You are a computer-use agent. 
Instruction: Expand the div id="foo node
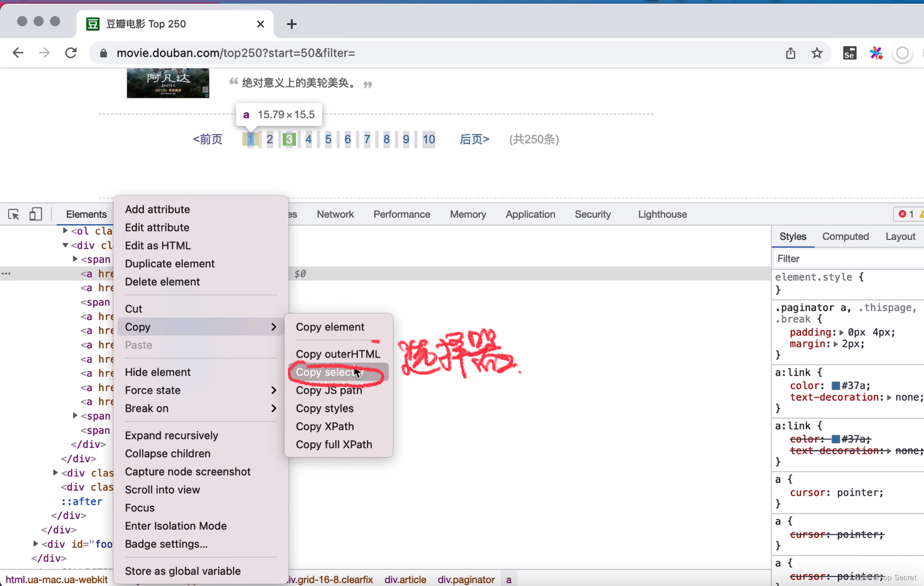coord(36,544)
